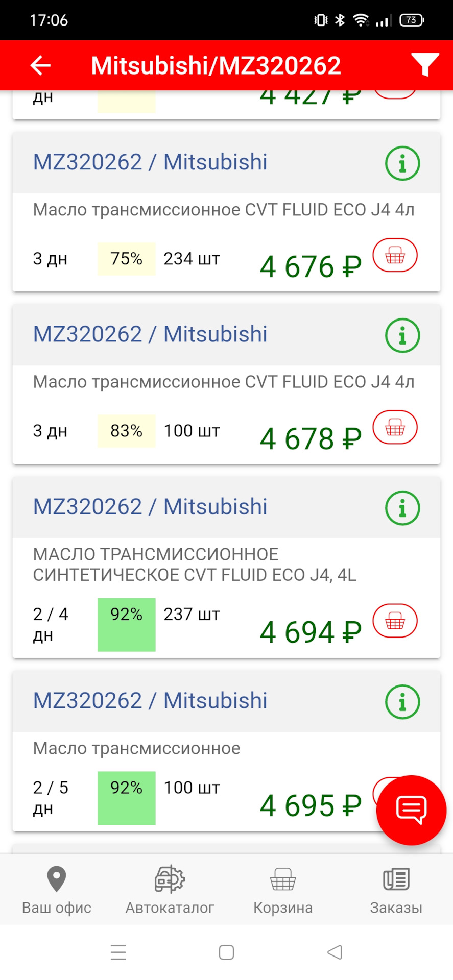The height and width of the screenshot is (980, 453).
Task: Add the 4 678 ₽ offer to cart
Action: click(x=395, y=427)
